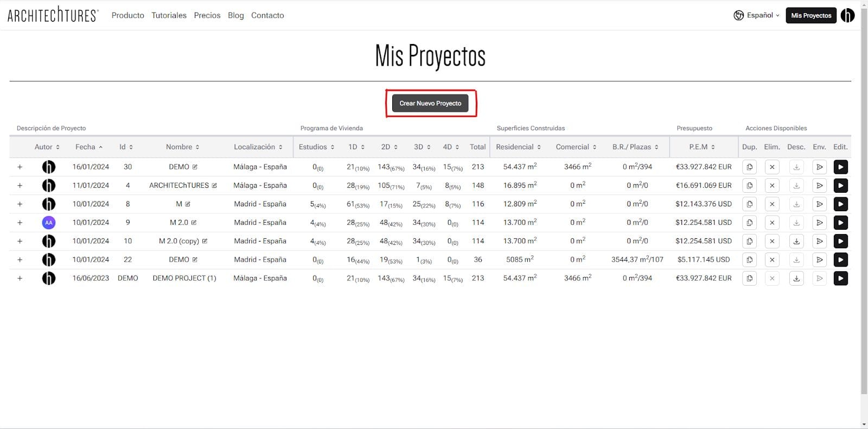Viewport: 868px width, 429px height.
Task: Click the Mis Proyectos header button
Action: pyautogui.click(x=810, y=15)
